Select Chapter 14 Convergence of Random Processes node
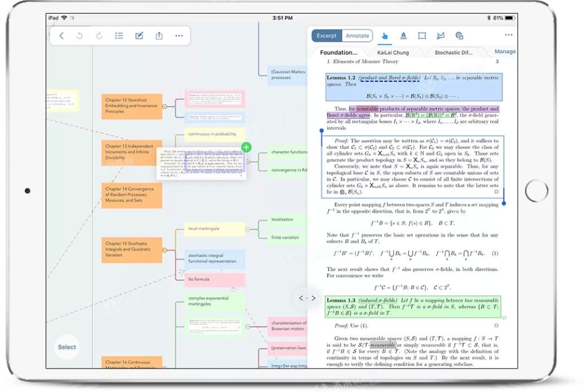 coord(132,195)
